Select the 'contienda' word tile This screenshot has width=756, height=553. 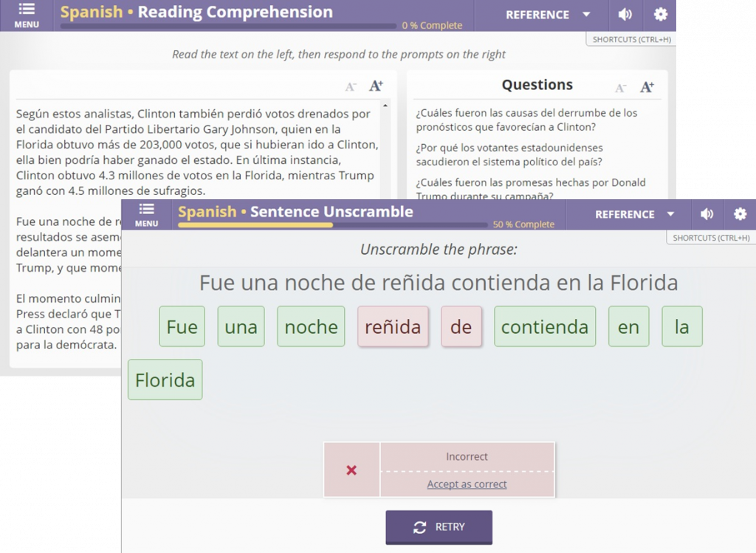point(545,326)
